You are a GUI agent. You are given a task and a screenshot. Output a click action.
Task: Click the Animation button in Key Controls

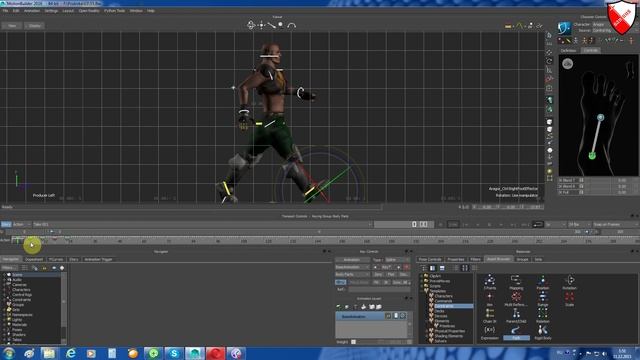pyautogui.click(x=352, y=260)
